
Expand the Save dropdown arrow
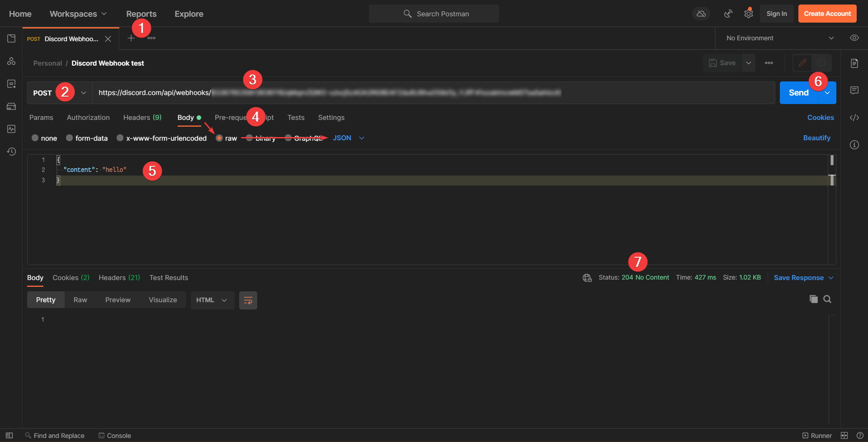[x=749, y=63]
